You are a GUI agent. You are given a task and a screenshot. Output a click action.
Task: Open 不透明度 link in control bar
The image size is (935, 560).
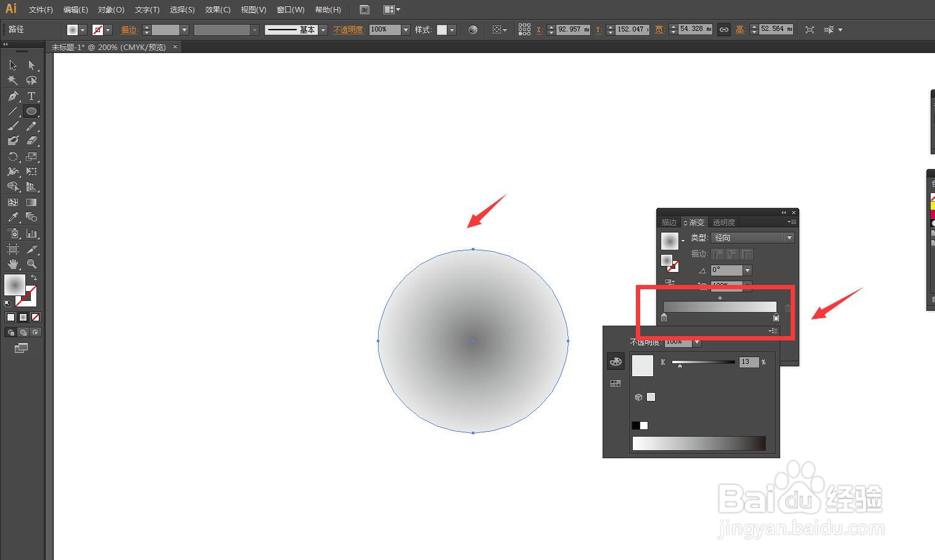tap(348, 30)
